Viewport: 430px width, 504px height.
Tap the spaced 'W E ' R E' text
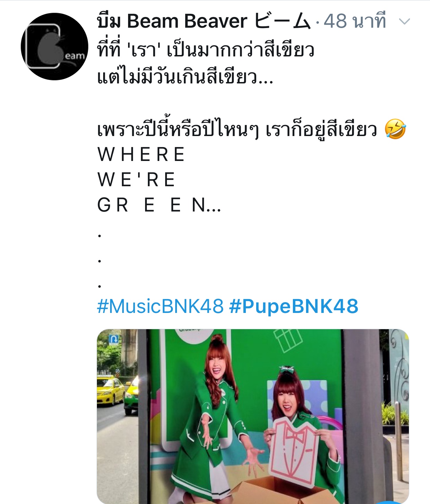click(x=136, y=180)
